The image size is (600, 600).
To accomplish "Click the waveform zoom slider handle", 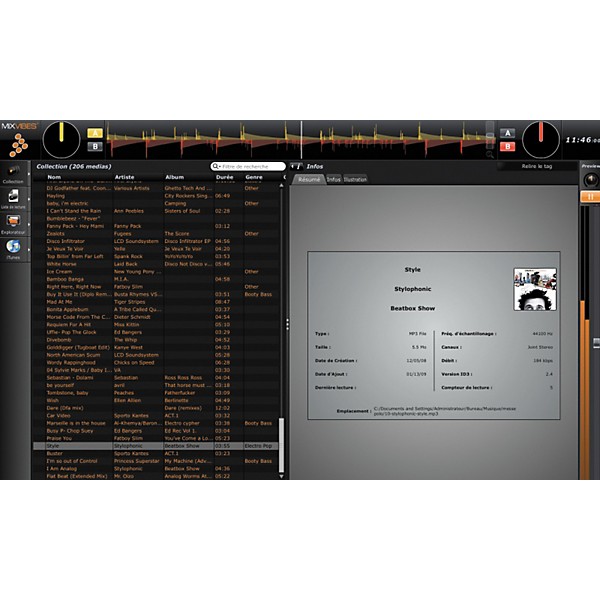I will tap(490, 136).
